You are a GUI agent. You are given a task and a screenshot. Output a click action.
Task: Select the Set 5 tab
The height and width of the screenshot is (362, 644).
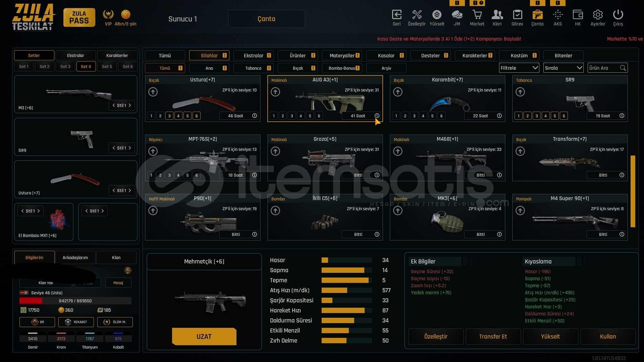pos(107,66)
